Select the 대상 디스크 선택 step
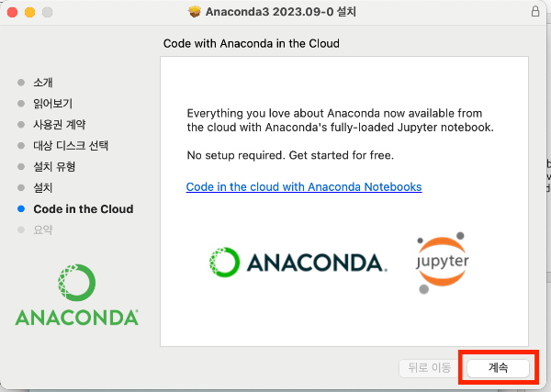The height and width of the screenshot is (392, 551). coord(71,145)
